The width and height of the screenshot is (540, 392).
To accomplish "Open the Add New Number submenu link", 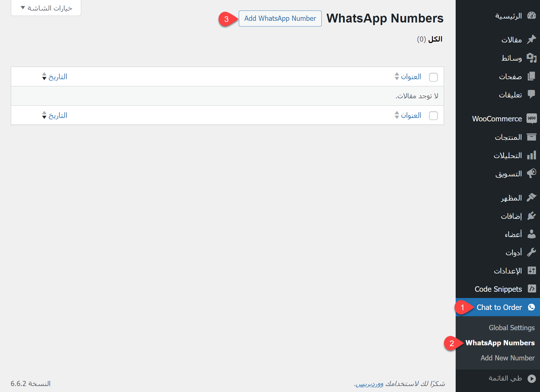I will [x=508, y=358].
